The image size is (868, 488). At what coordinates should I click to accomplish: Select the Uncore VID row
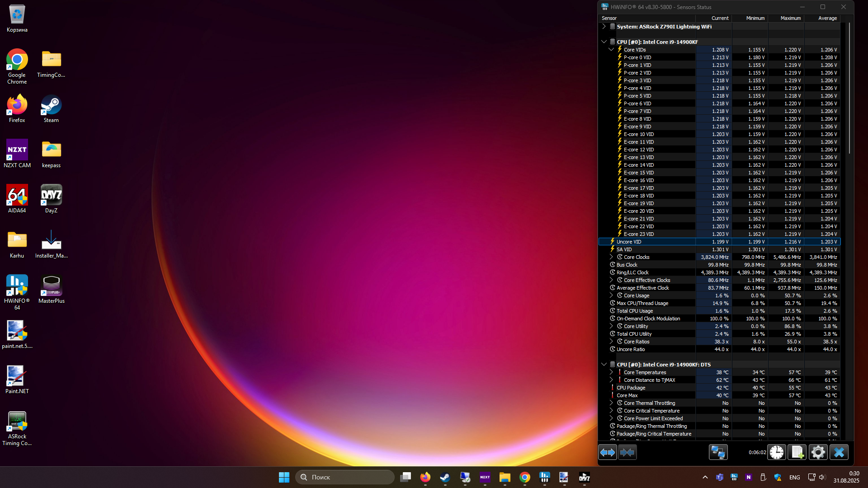(719, 242)
